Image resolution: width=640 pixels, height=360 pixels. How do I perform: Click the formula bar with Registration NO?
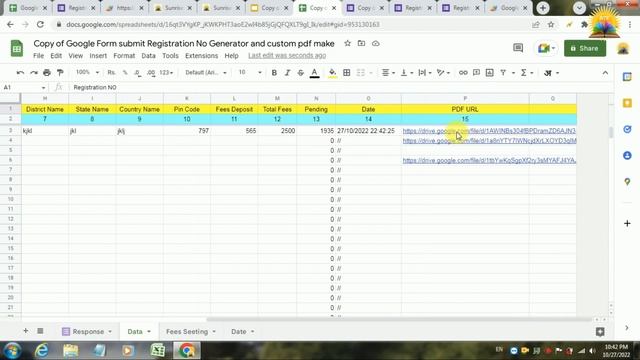point(339,87)
